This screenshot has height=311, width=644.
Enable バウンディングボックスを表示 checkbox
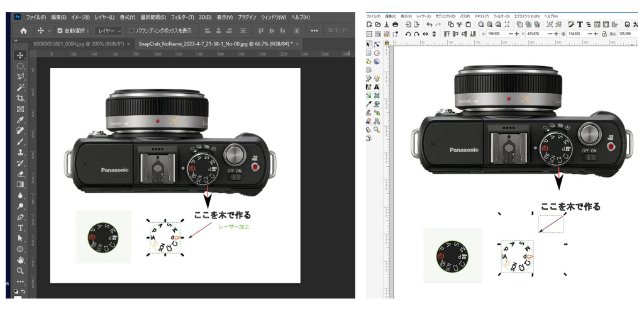coord(131,30)
